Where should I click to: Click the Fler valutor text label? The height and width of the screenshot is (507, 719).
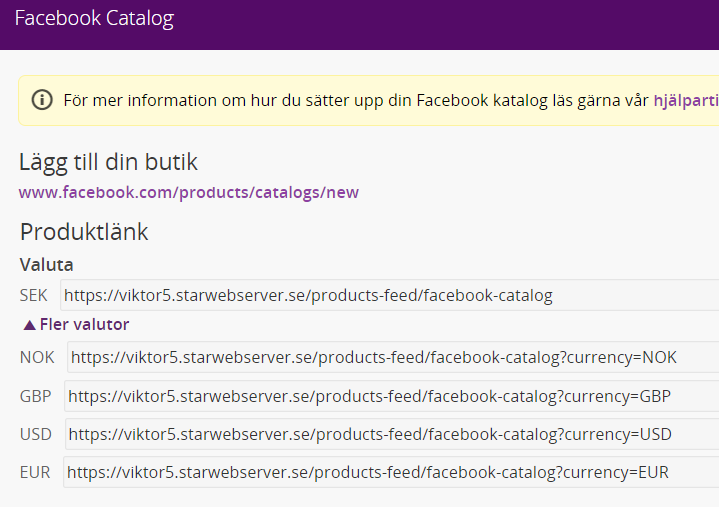pos(84,324)
